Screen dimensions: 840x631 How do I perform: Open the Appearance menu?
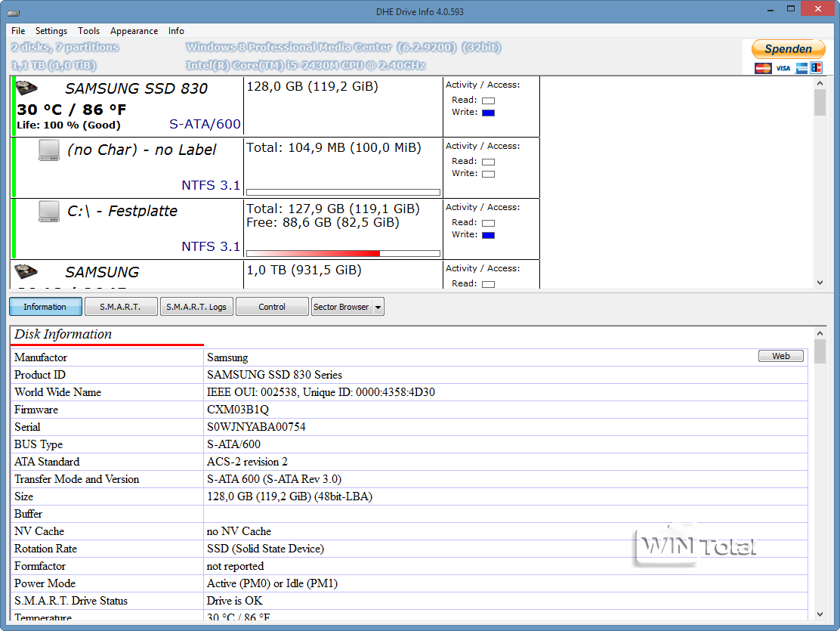point(134,31)
